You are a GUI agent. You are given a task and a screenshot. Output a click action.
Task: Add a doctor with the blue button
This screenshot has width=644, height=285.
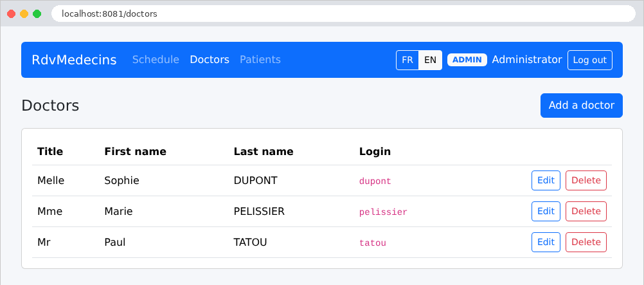coord(582,106)
